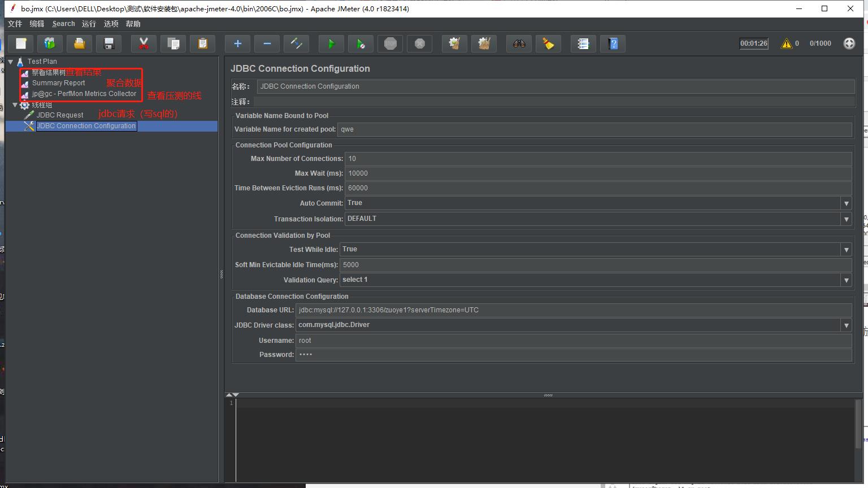The height and width of the screenshot is (488, 868).
Task: Click the Paste clipboard icon
Action: pyautogui.click(x=202, y=43)
